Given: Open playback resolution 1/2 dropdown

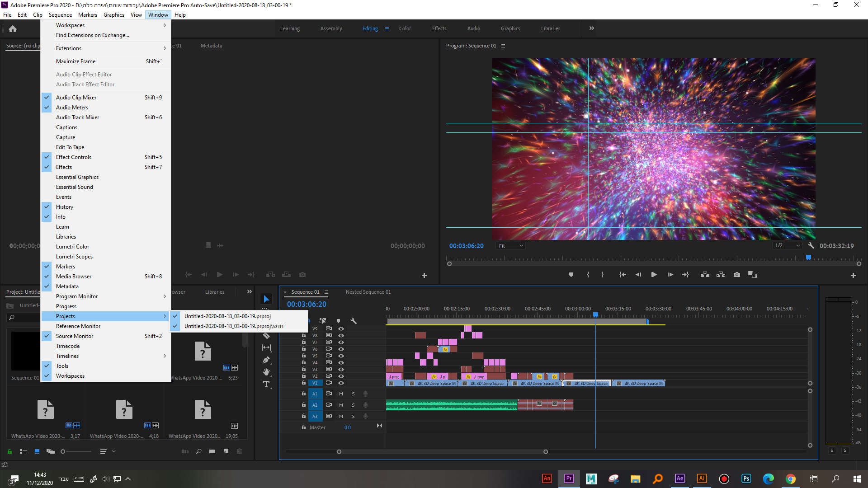Looking at the screenshot, I should (787, 246).
